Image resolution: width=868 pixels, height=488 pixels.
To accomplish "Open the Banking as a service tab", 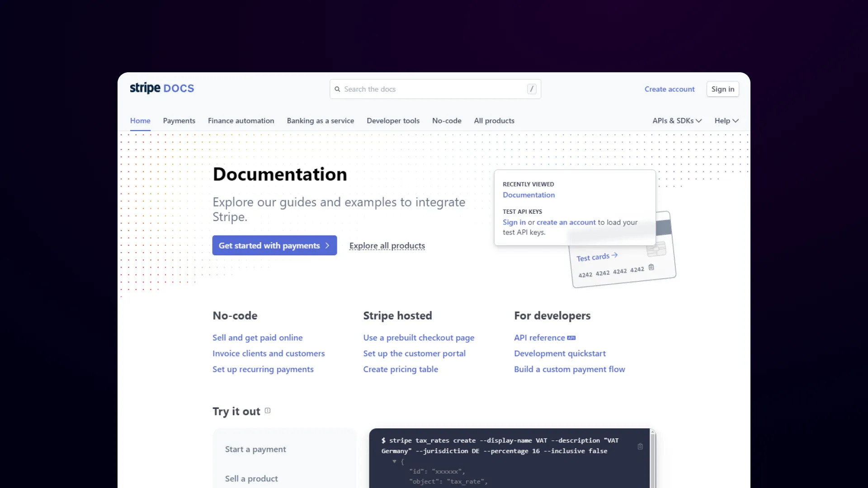I will 320,121.
